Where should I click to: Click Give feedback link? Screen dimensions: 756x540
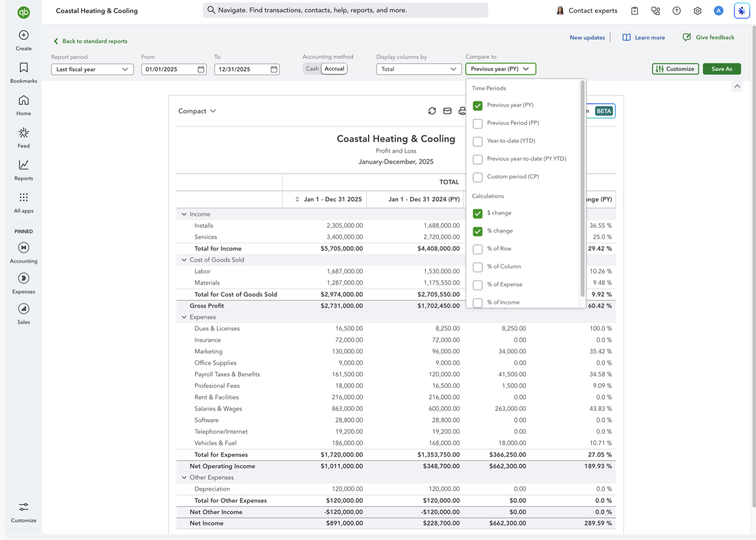(709, 37)
